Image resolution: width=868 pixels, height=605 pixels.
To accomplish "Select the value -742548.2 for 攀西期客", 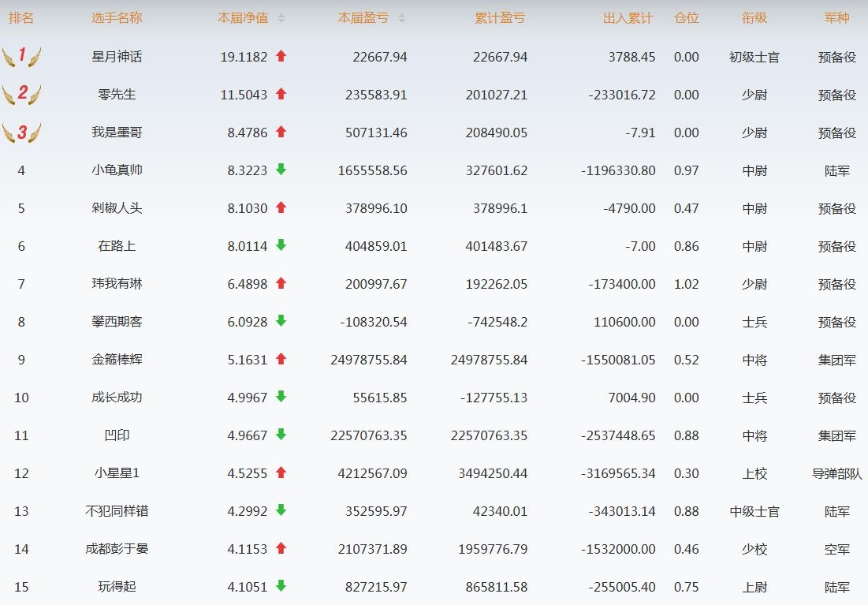I will (x=497, y=322).
